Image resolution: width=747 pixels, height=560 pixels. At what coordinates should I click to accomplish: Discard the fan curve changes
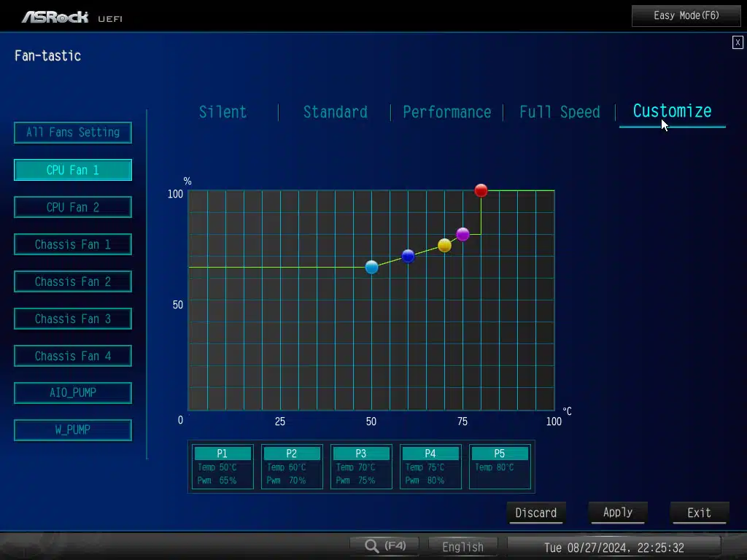[x=536, y=513]
